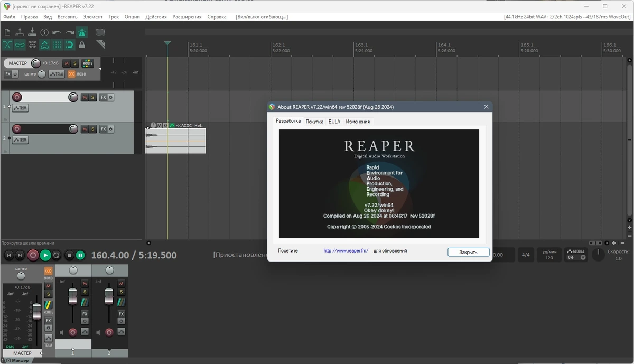
Task: Click the 4/4 time signature field
Action: pyautogui.click(x=526, y=255)
